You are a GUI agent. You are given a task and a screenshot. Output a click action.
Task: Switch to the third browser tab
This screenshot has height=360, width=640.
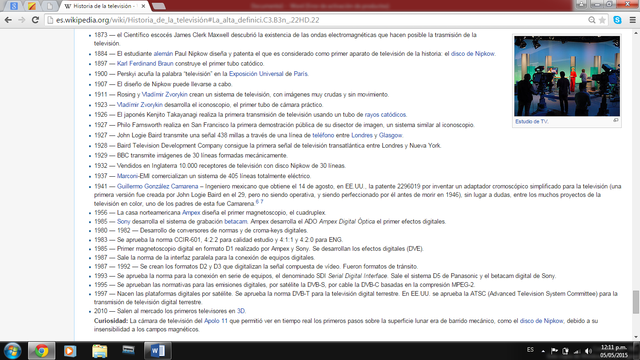tap(49, 6)
